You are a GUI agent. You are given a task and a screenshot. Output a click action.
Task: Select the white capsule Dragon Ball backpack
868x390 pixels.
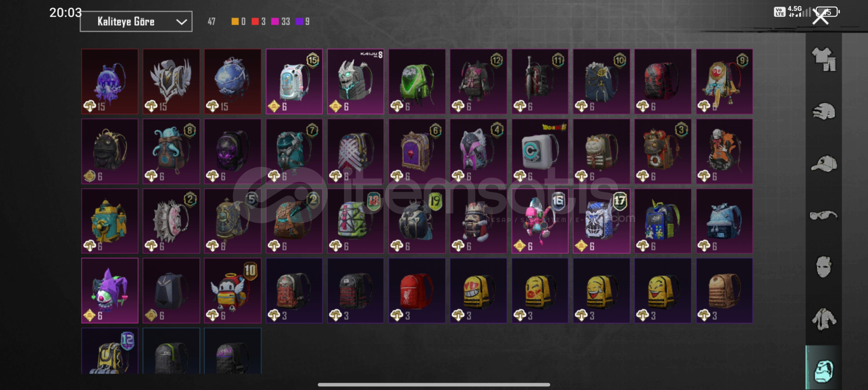click(540, 151)
